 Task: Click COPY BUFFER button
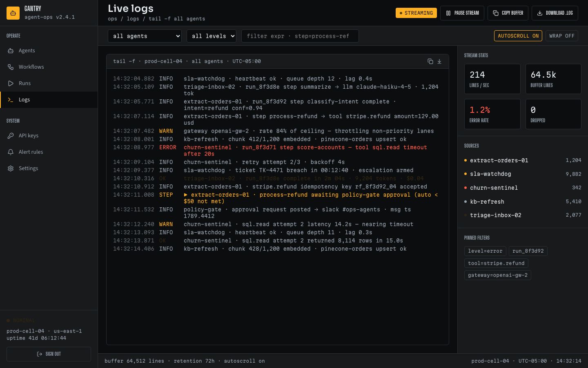[508, 13]
